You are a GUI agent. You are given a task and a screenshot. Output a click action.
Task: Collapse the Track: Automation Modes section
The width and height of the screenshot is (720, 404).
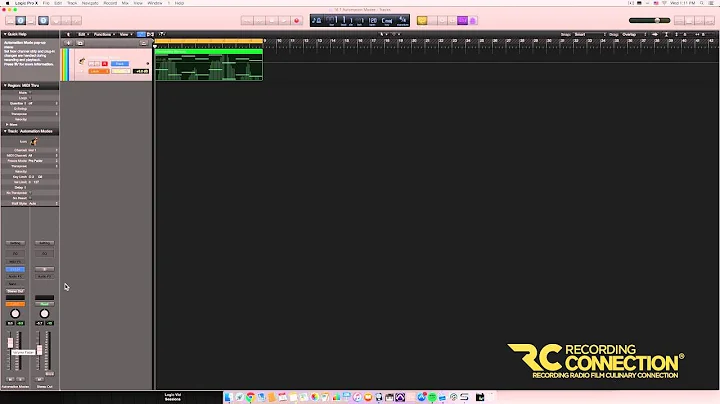point(5,131)
